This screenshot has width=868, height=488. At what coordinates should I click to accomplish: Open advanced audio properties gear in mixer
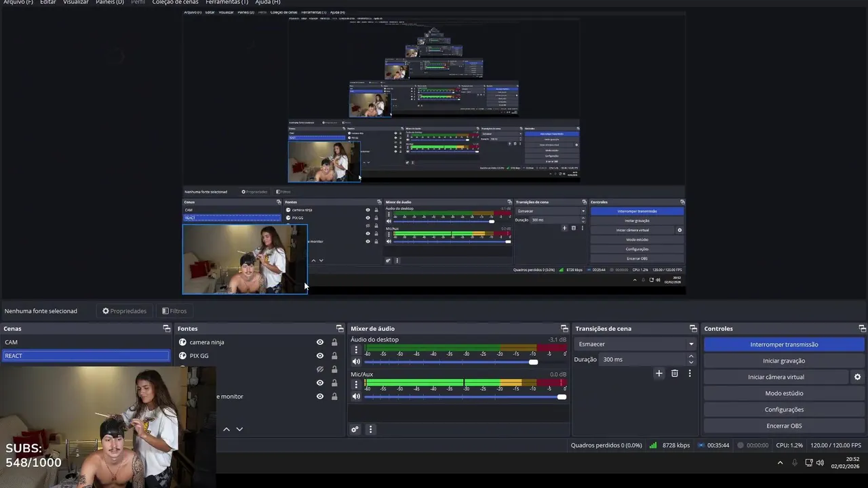click(x=355, y=429)
